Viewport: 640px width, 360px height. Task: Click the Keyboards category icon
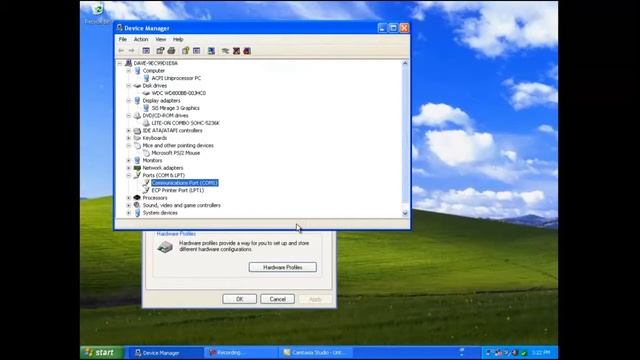point(138,138)
